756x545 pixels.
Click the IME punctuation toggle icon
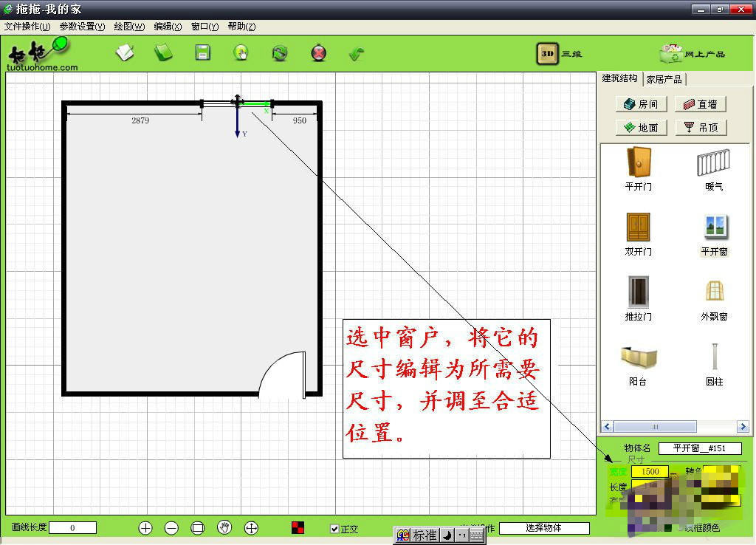pyautogui.click(x=461, y=535)
